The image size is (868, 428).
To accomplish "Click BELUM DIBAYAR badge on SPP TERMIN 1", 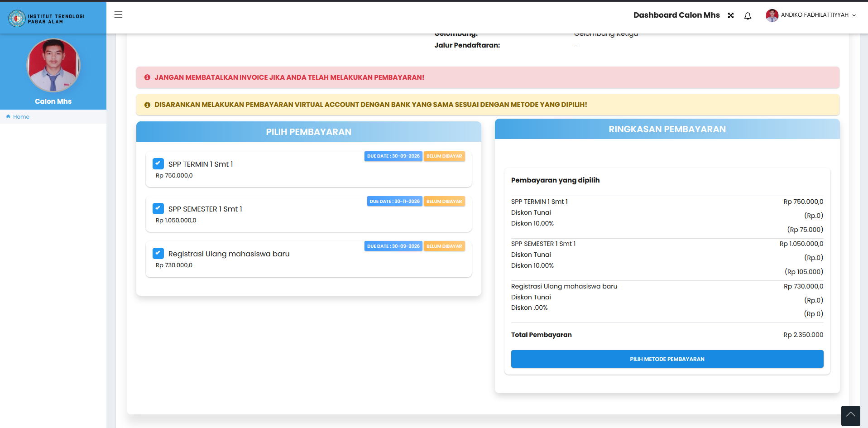I will (x=444, y=156).
